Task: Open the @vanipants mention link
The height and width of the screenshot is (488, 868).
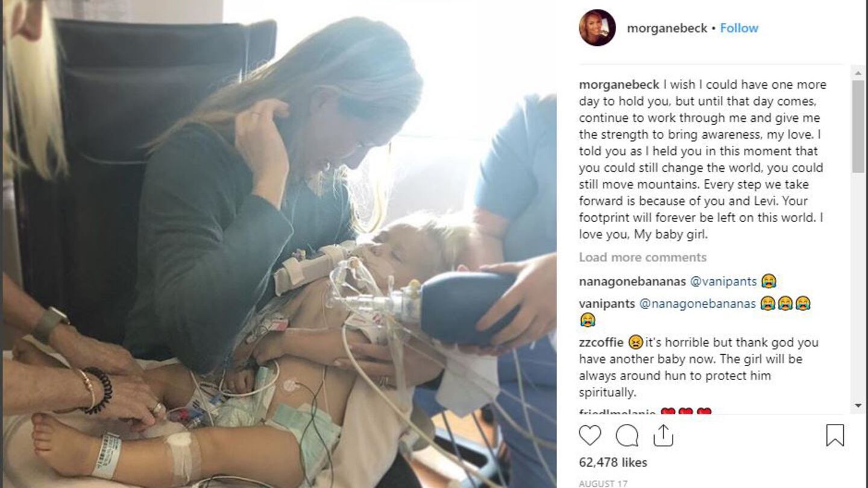Action: click(723, 281)
